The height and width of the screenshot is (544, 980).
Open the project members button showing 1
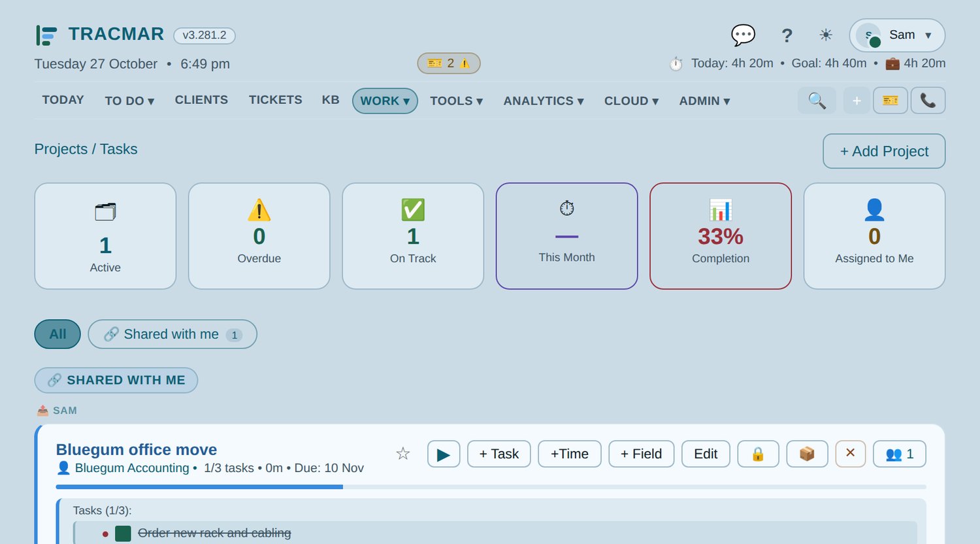coord(900,454)
